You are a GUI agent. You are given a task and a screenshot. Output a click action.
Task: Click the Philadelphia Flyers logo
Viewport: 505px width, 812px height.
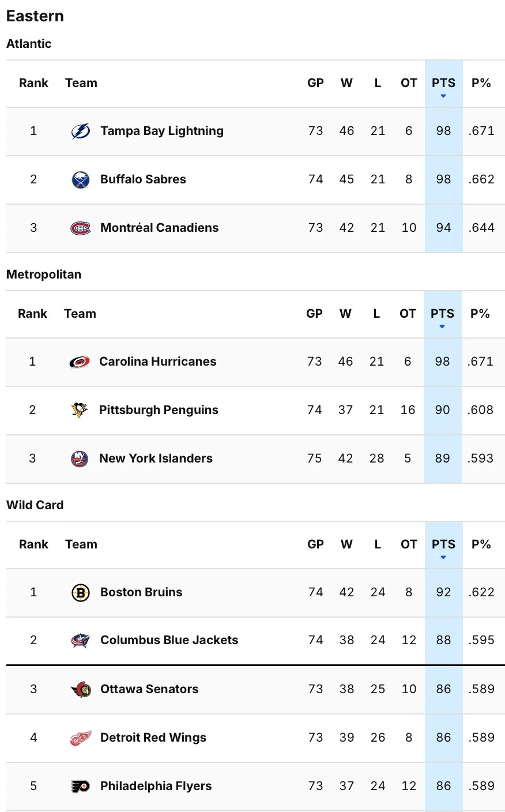(81, 786)
